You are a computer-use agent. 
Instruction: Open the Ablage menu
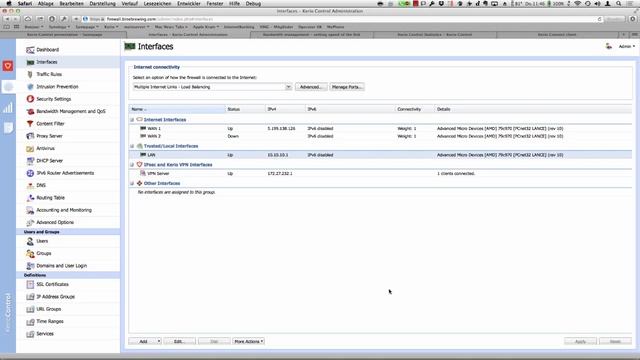click(46, 4)
